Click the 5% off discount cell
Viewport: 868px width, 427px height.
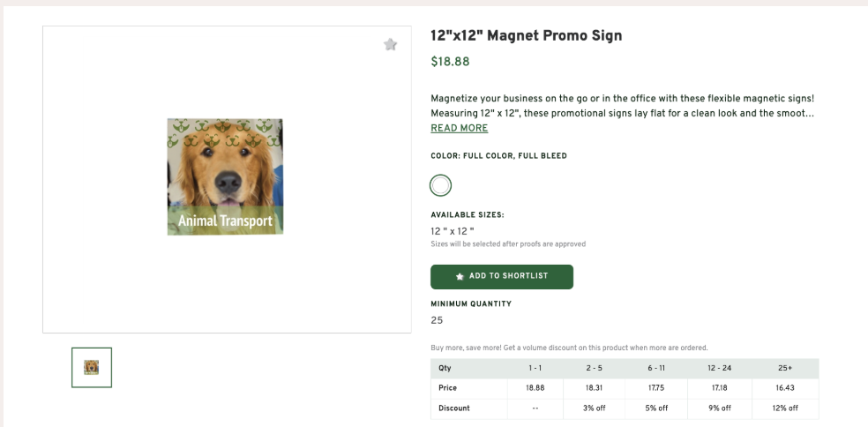click(x=657, y=408)
